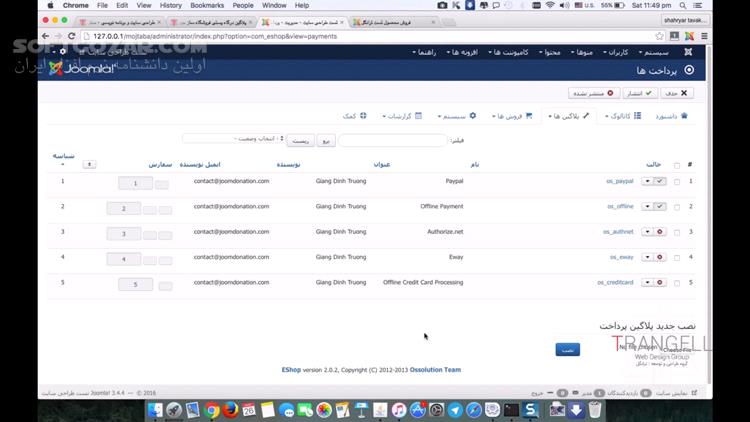Image resolution: width=750 pixels, height=422 pixels.
Task: Click the blue install button
Action: tap(568, 350)
